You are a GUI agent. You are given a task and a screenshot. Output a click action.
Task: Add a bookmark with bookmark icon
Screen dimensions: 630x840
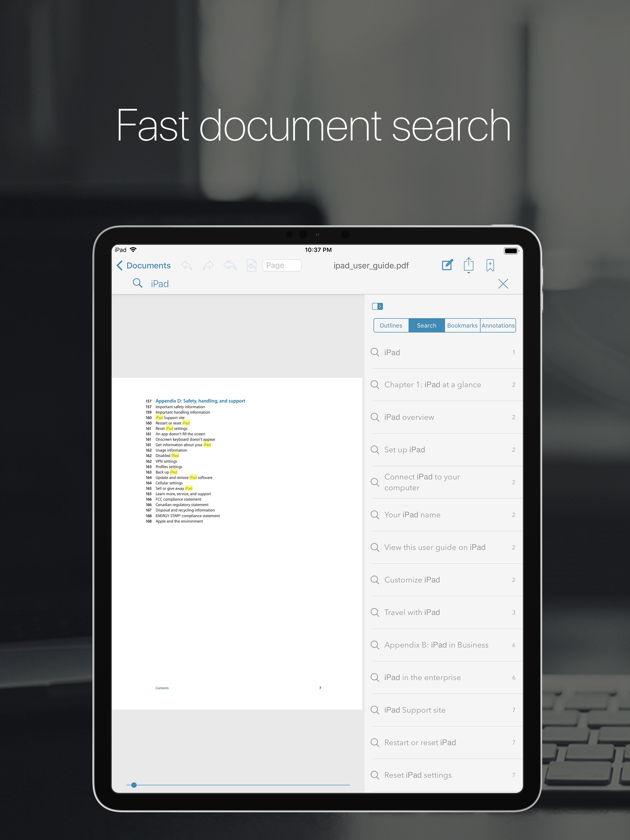tap(490, 265)
